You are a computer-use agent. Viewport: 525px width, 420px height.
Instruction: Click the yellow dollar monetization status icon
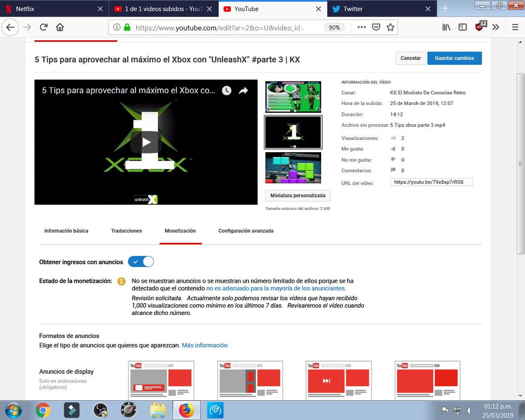point(122,281)
